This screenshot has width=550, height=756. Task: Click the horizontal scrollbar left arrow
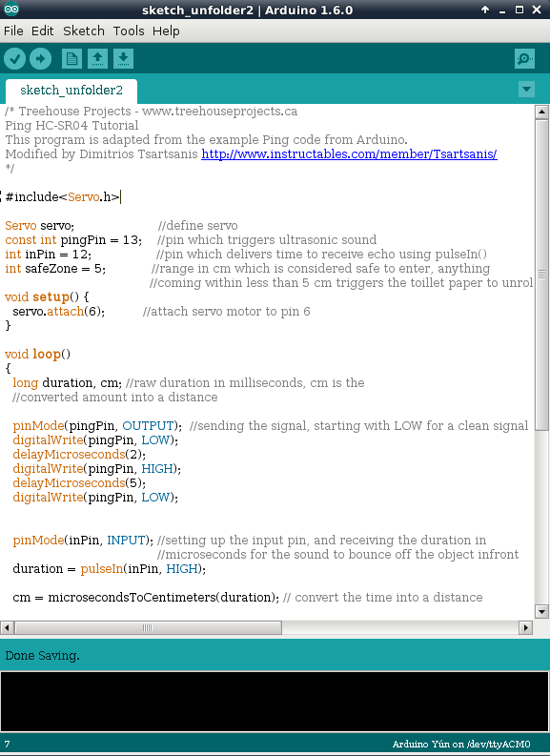tap(7, 627)
